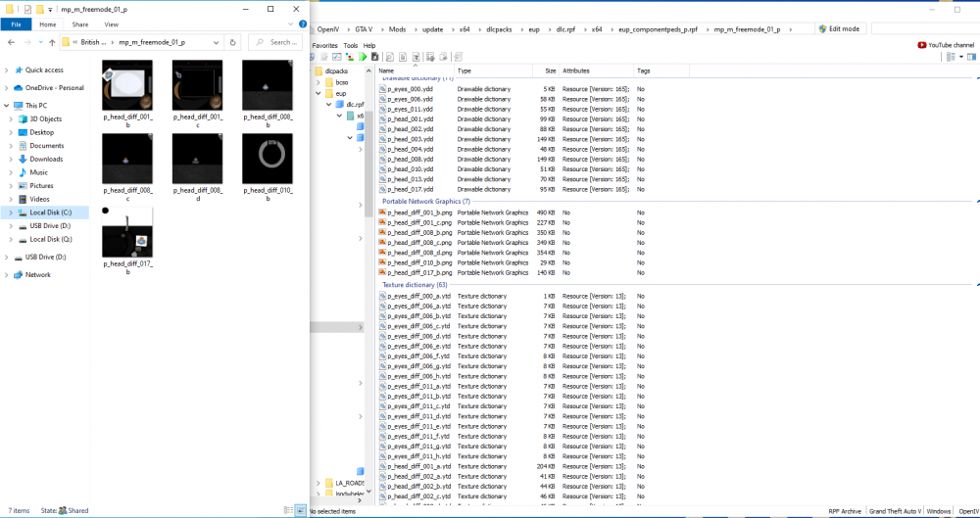The image size is (980, 518).
Task: Click the refresh button in File Explorer
Action: click(x=232, y=42)
